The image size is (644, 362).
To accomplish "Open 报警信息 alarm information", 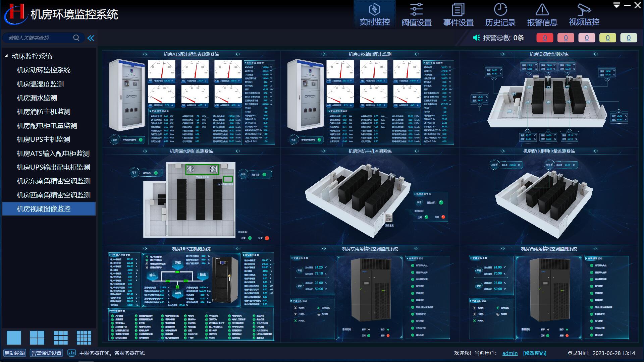I will tap(542, 14).
